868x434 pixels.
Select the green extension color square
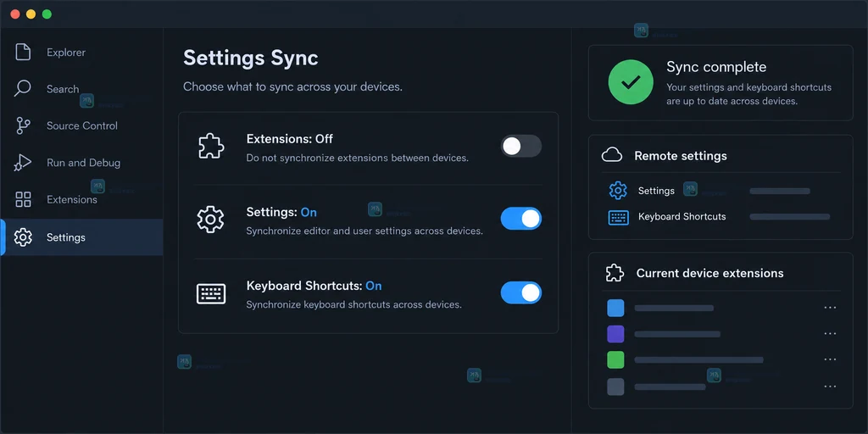(x=615, y=359)
